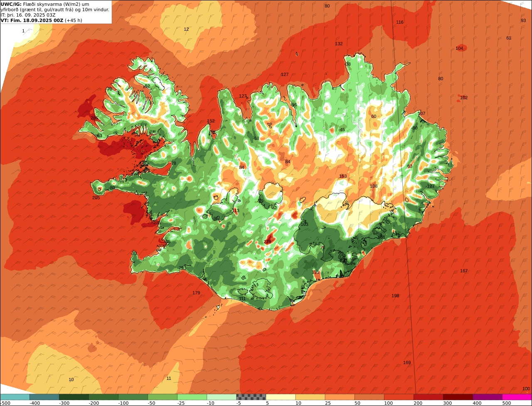This screenshot has height=406, width=532.
Task: Click the dark maroon swatch between 300 and 400
Action: pyautogui.click(x=458, y=397)
